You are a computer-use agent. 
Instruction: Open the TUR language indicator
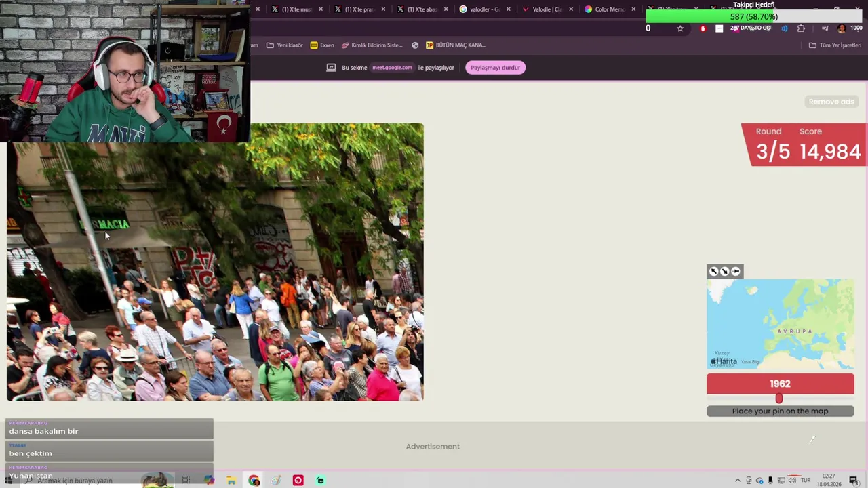pos(806,481)
